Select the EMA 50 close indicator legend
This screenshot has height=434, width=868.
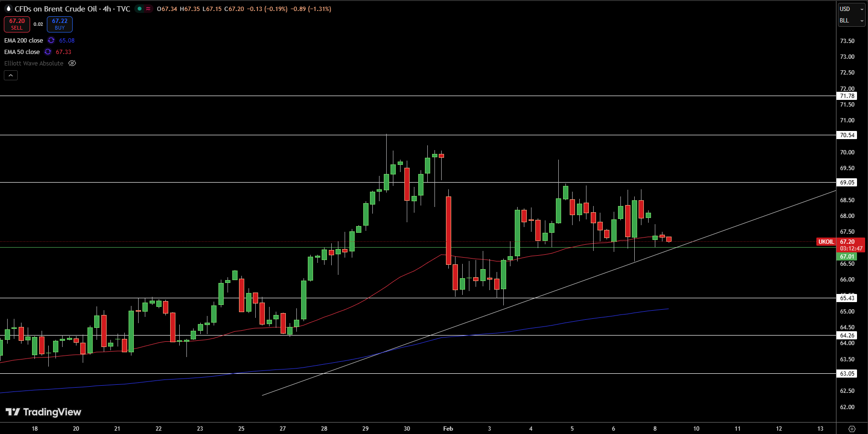tap(22, 52)
